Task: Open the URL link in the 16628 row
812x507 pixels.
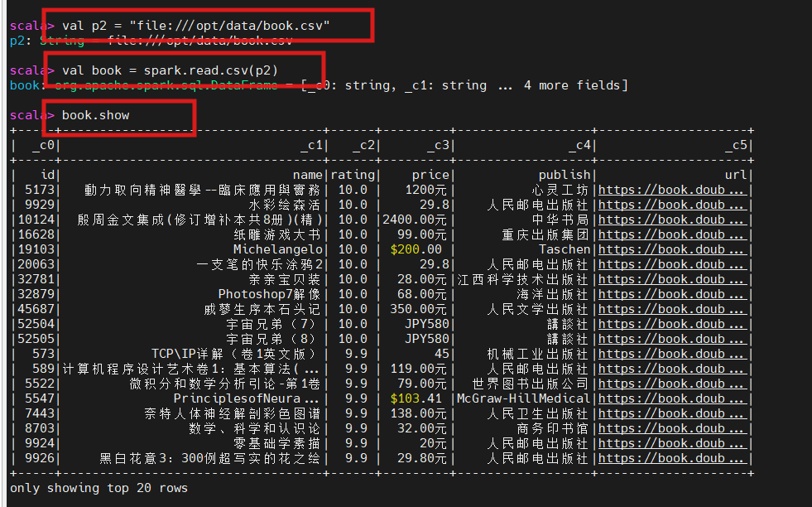Action: click(671, 234)
